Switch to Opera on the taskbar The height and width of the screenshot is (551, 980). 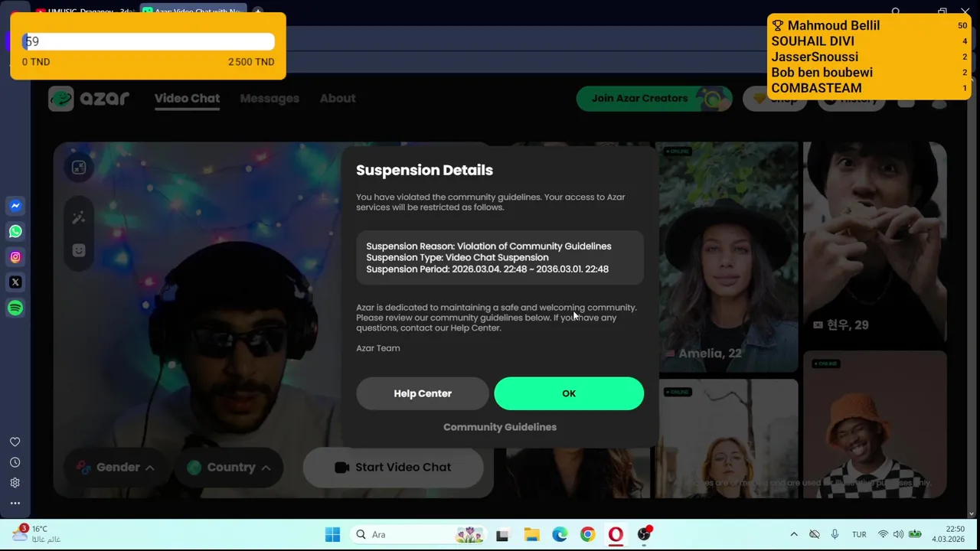[616, 534]
